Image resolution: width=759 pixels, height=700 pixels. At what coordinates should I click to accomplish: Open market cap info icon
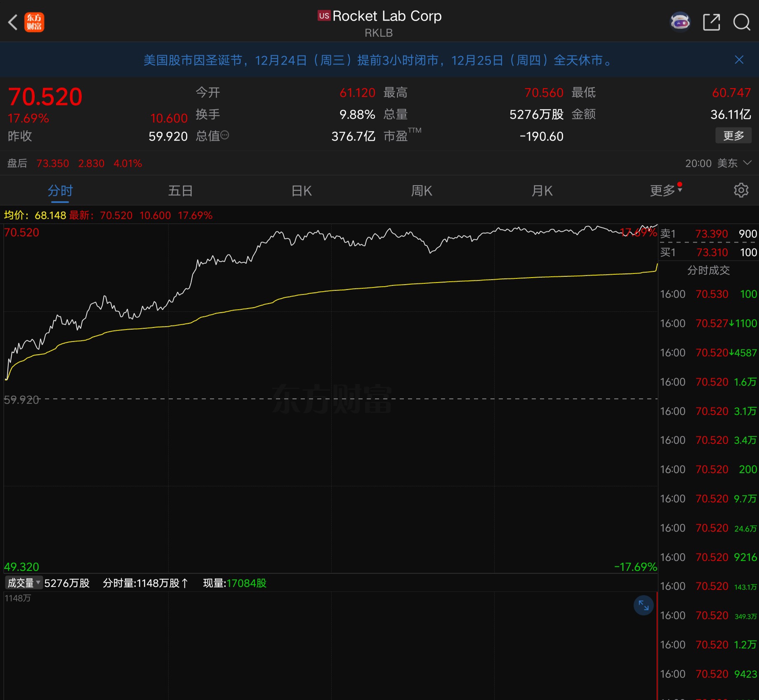coord(225,135)
